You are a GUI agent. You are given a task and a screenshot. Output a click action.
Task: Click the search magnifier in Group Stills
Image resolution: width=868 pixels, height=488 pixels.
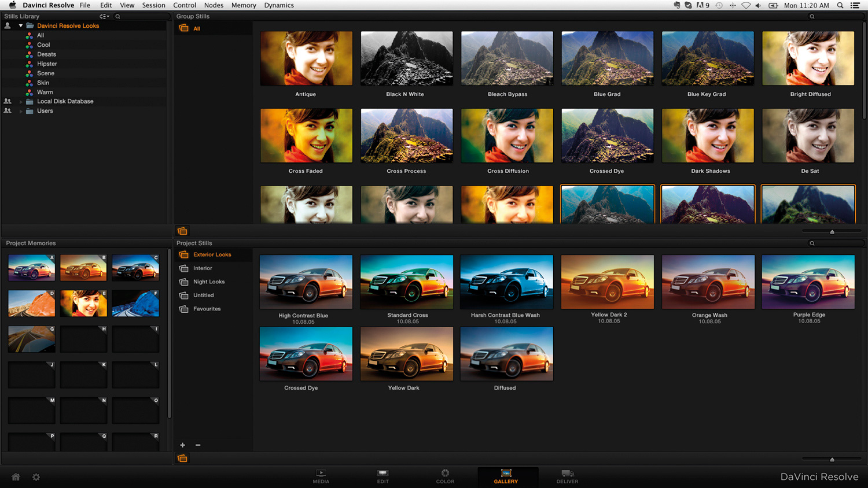tap(811, 16)
